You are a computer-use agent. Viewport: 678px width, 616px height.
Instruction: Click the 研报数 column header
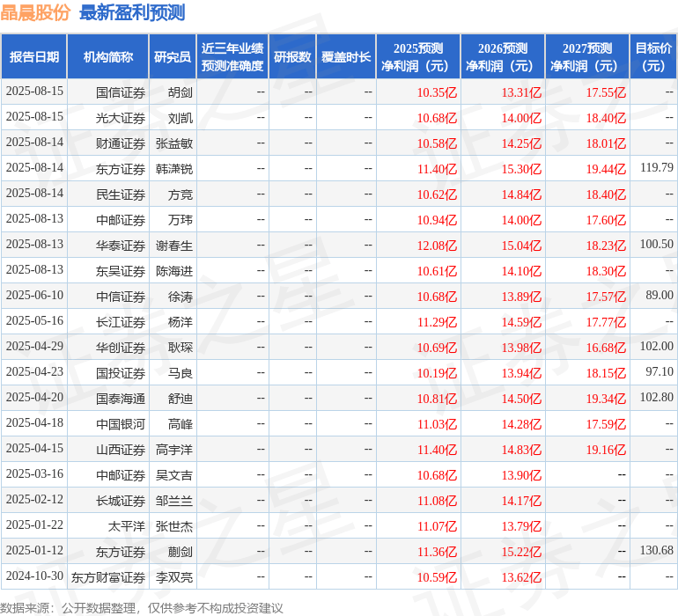[291, 57]
